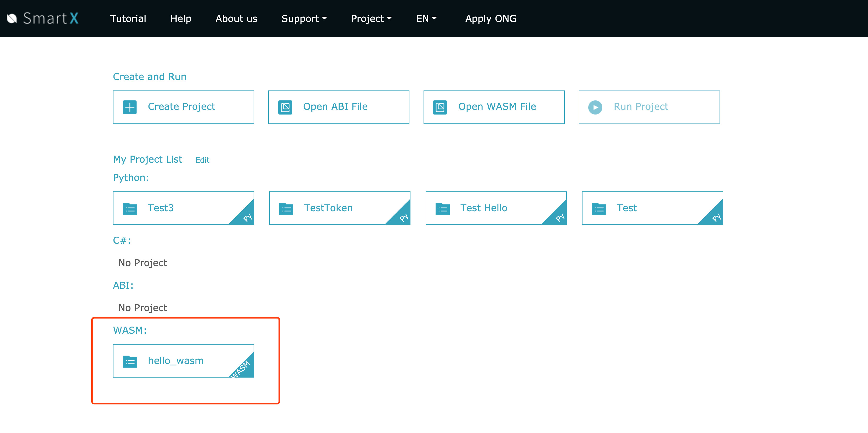The image size is (868, 433).
Task: Open the Test python project
Action: pos(627,208)
